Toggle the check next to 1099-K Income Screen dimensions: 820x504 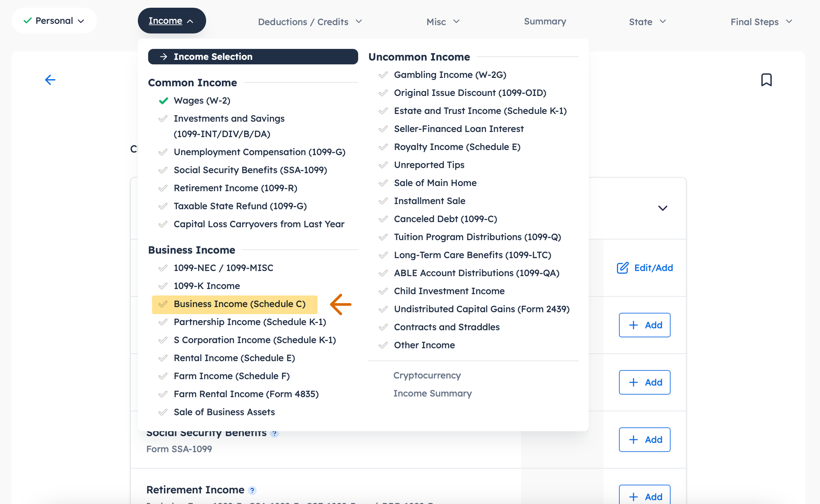tap(163, 286)
